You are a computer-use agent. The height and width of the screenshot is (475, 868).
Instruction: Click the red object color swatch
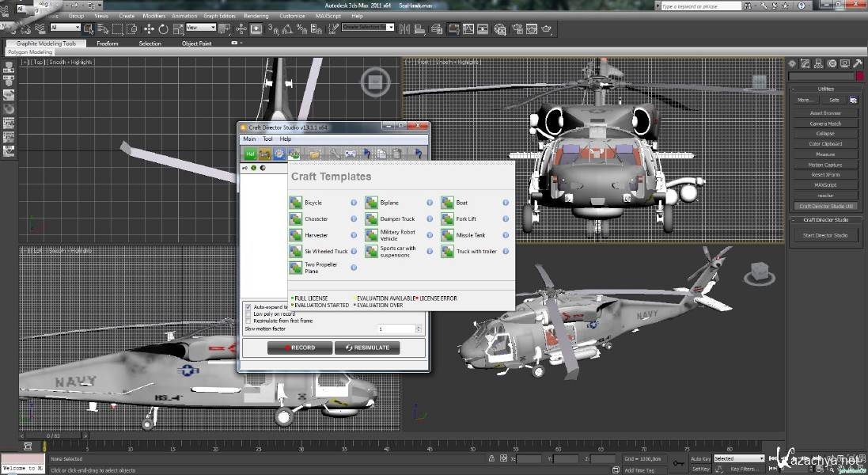[860, 77]
